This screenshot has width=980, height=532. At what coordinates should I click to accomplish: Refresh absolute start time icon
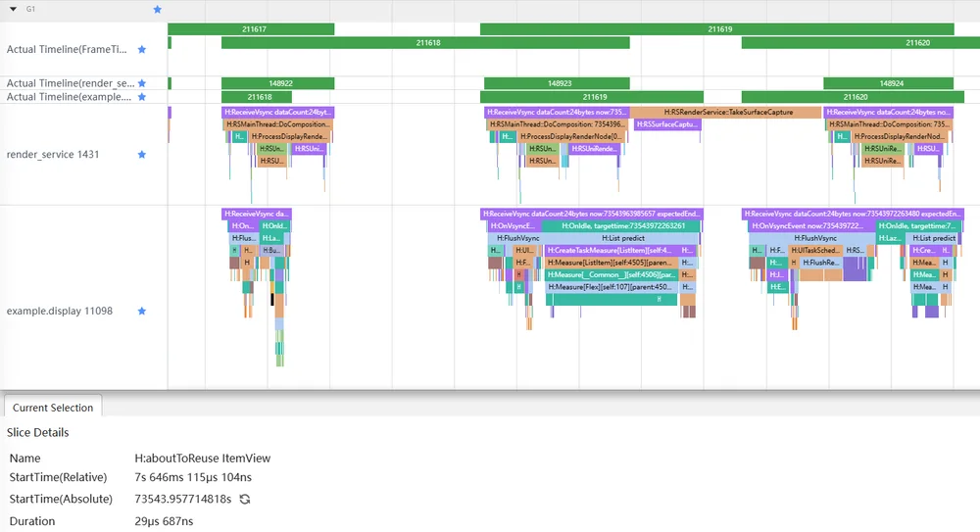pyautogui.click(x=245, y=499)
